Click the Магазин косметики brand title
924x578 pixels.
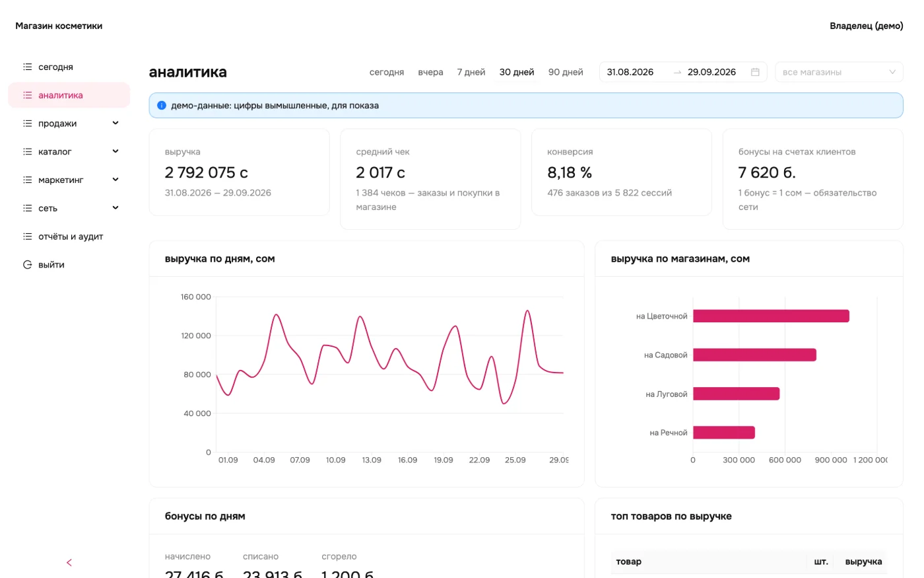click(59, 26)
